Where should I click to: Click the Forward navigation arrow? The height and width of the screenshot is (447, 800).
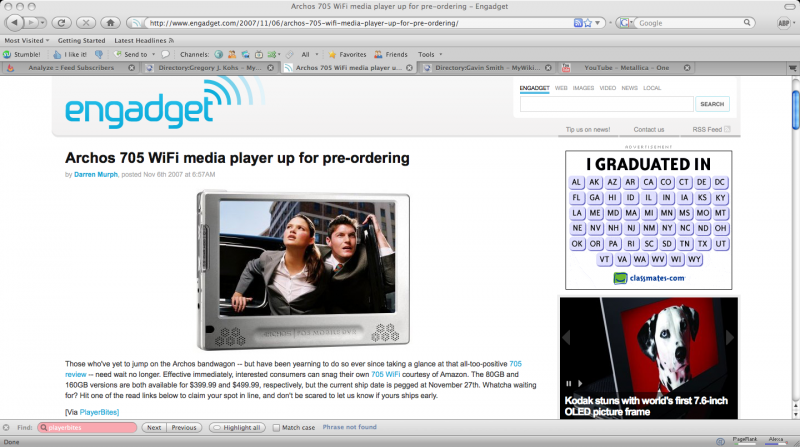(31, 22)
